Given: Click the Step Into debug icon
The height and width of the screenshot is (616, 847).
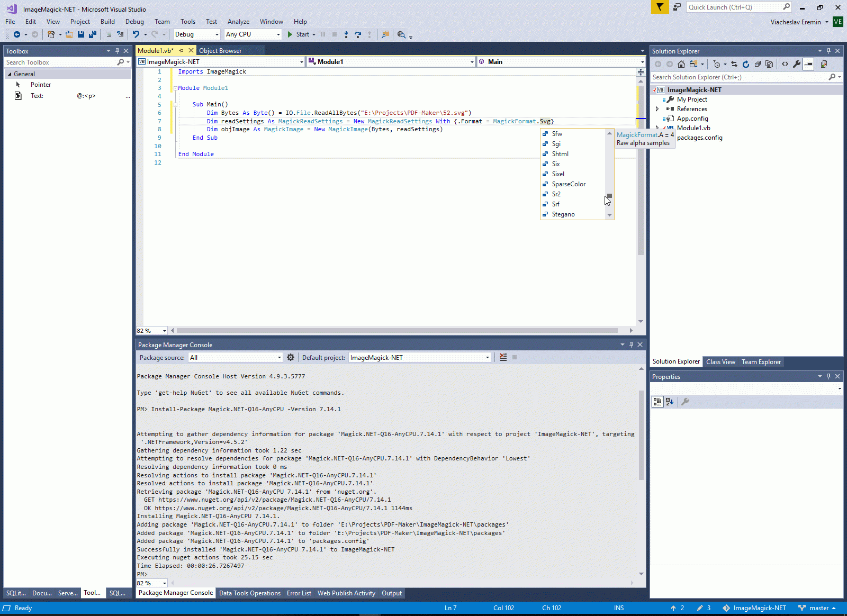Looking at the screenshot, I should tap(346, 34).
